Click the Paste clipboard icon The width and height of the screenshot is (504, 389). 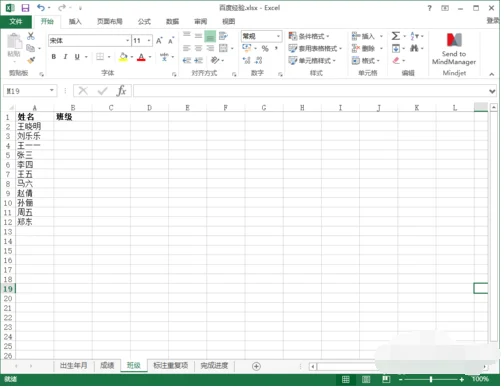(14, 41)
